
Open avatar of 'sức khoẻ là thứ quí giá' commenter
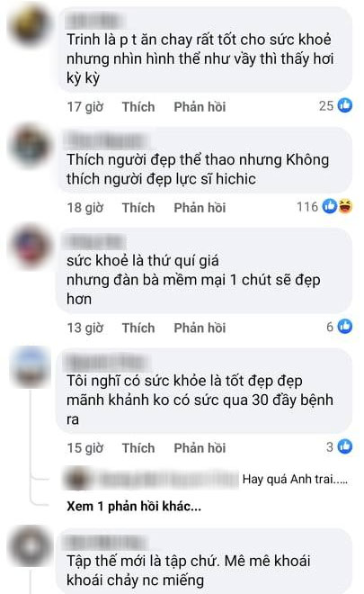coord(31,247)
